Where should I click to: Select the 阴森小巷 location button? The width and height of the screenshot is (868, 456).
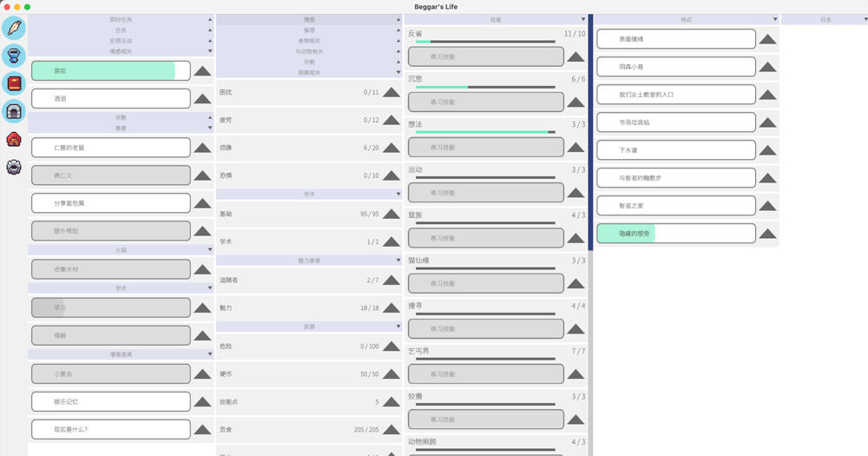click(x=675, y=67)
